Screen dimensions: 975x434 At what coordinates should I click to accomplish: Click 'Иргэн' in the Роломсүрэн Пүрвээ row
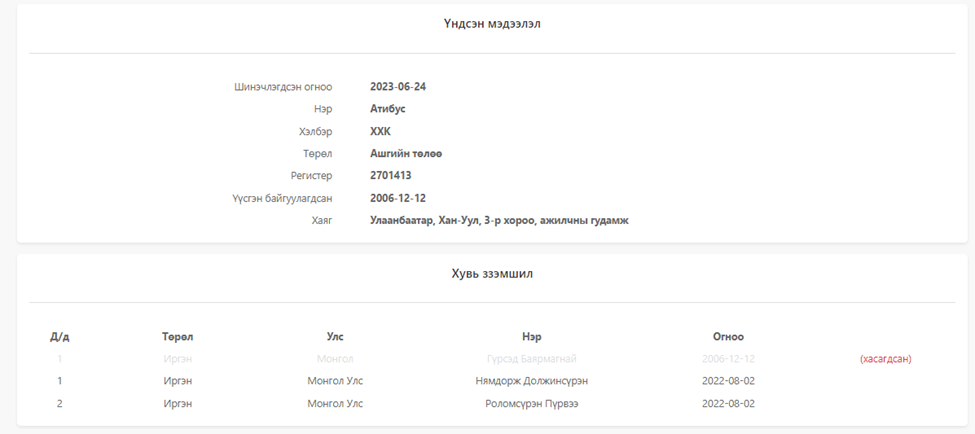(178, 404)
